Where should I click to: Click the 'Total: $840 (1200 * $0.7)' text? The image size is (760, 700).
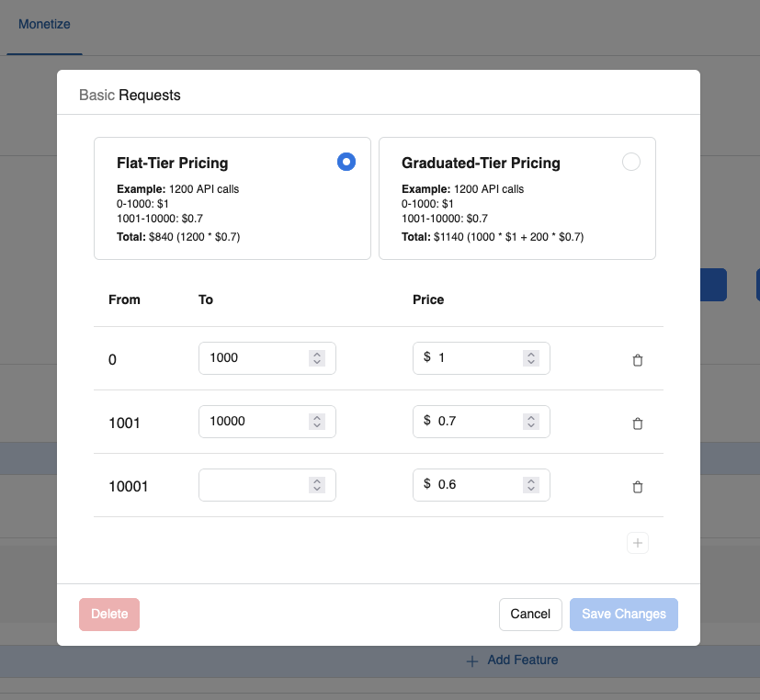pos(178,237)
